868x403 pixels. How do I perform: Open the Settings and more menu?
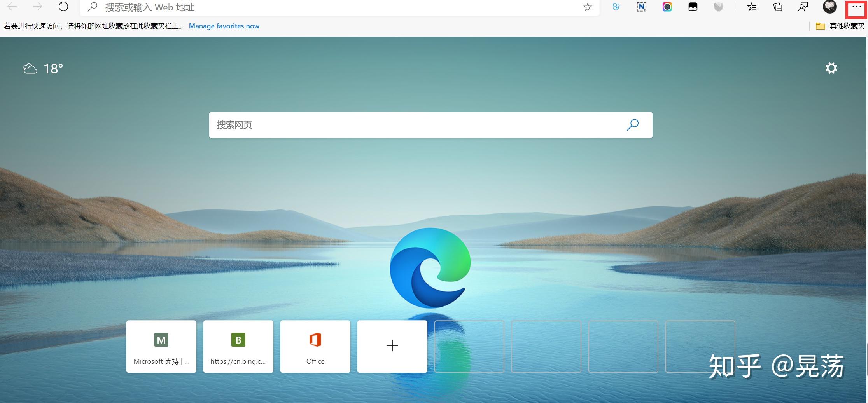856,8
